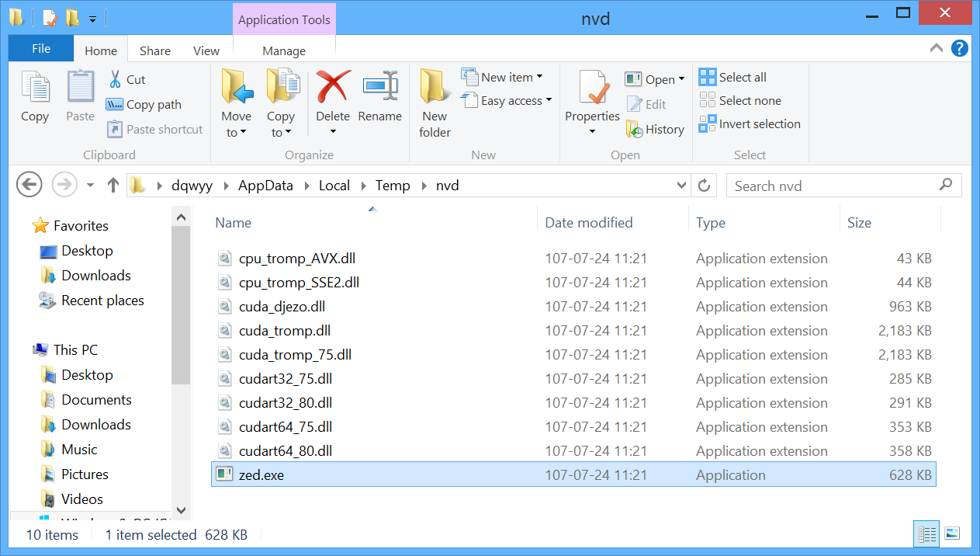
Task: Open the File menu
Action: click(41, 48)
